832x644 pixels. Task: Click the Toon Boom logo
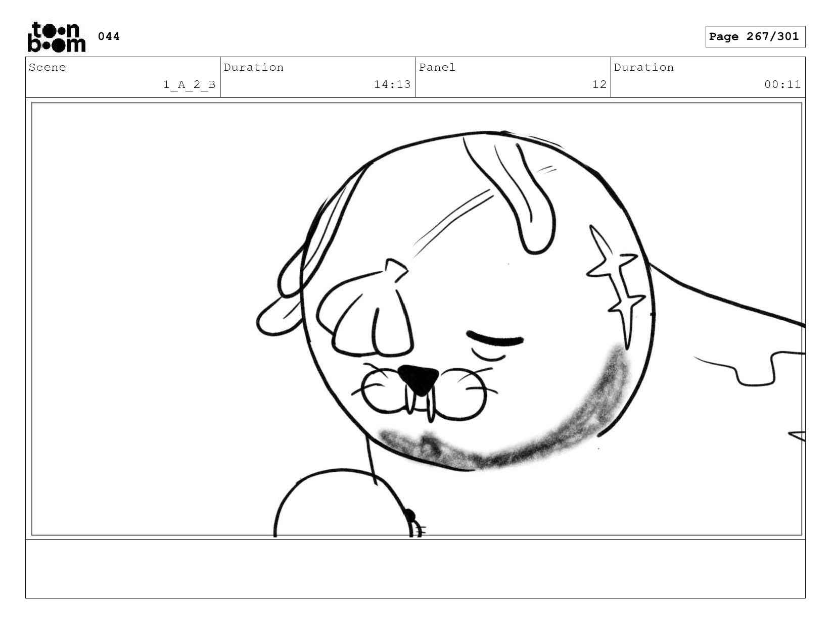(x=56, y=37)
